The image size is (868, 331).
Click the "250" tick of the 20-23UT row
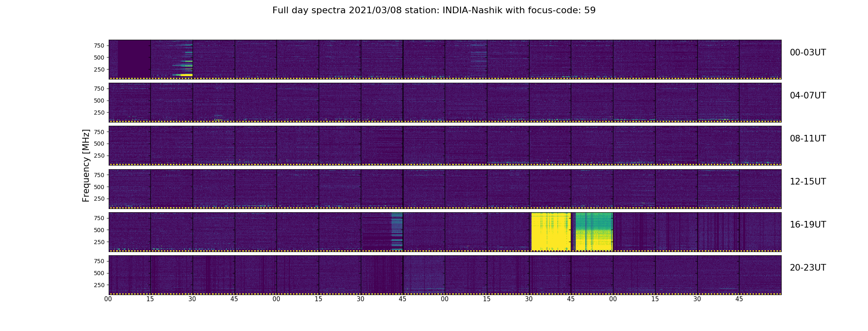point(99,285)
